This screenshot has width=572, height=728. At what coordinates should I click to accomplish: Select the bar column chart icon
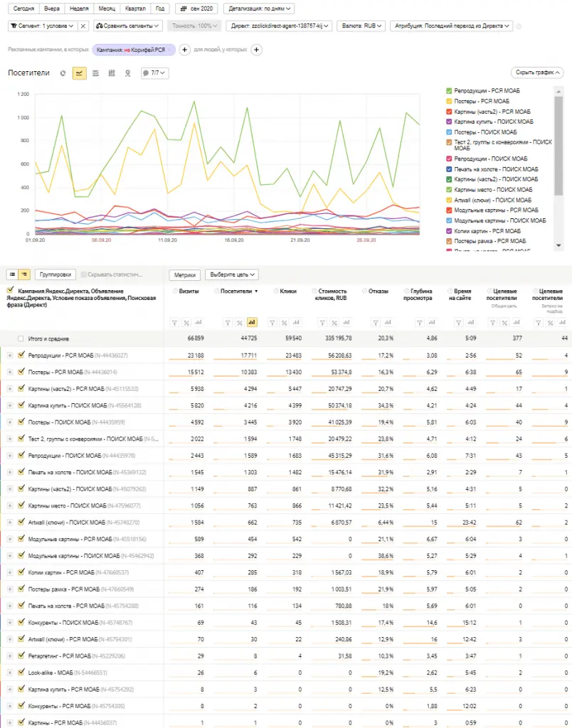click(x=112, y=73)
